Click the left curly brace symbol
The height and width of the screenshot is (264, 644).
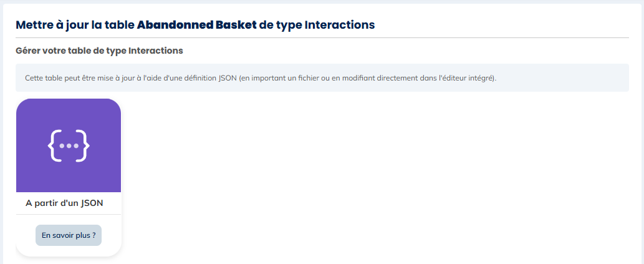pyautogui.click(x=54, y=145)
